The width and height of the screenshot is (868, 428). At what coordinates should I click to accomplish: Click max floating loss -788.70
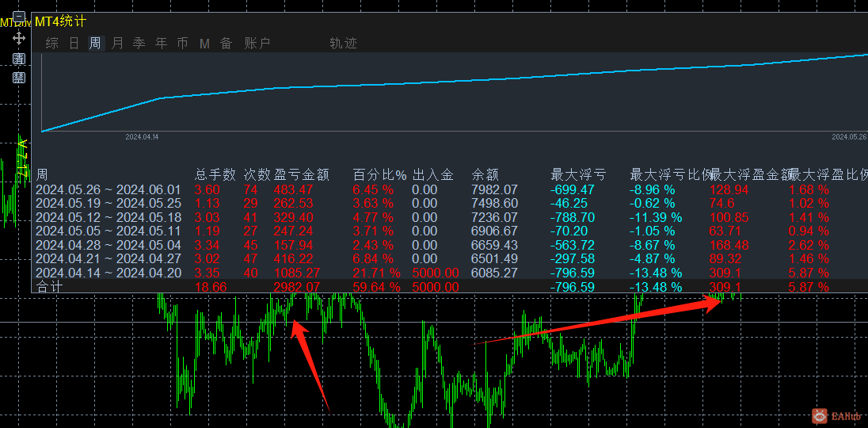(573, 218)
